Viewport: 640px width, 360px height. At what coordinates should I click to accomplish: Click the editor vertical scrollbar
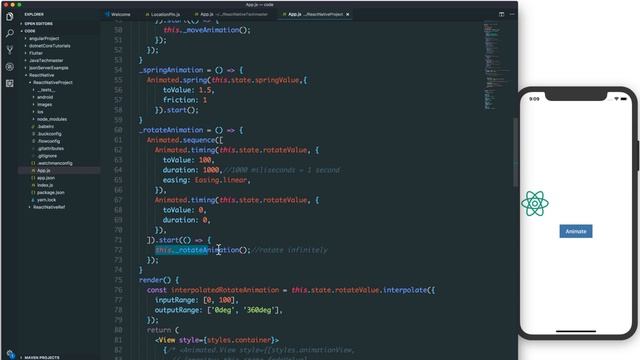point(516,152)
